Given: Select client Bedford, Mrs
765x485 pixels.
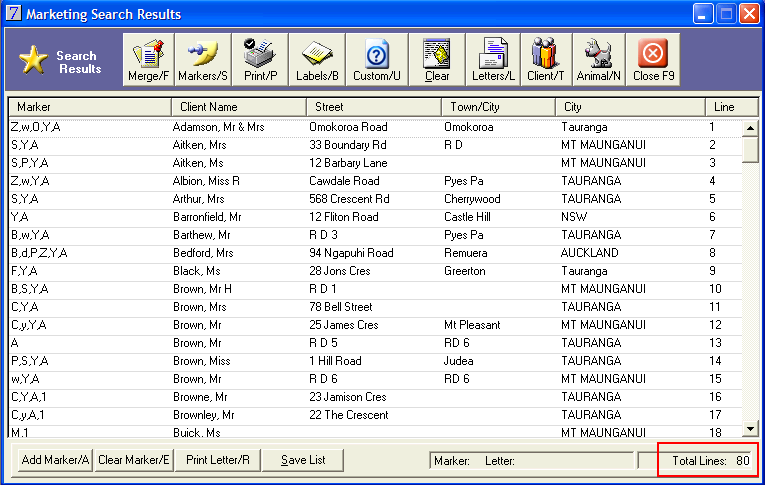Looking at the screenshot, I should point(203,254).
